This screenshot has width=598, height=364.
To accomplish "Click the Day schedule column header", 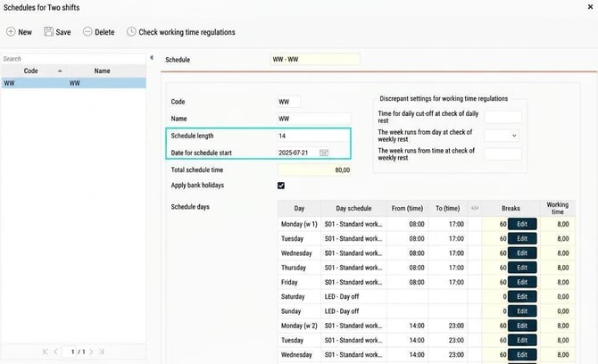I will [353, 209].
